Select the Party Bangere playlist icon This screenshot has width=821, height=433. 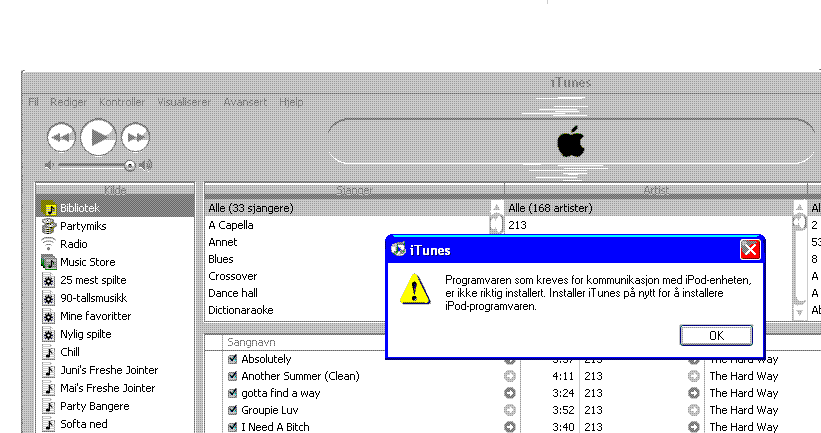click(49, 406)
